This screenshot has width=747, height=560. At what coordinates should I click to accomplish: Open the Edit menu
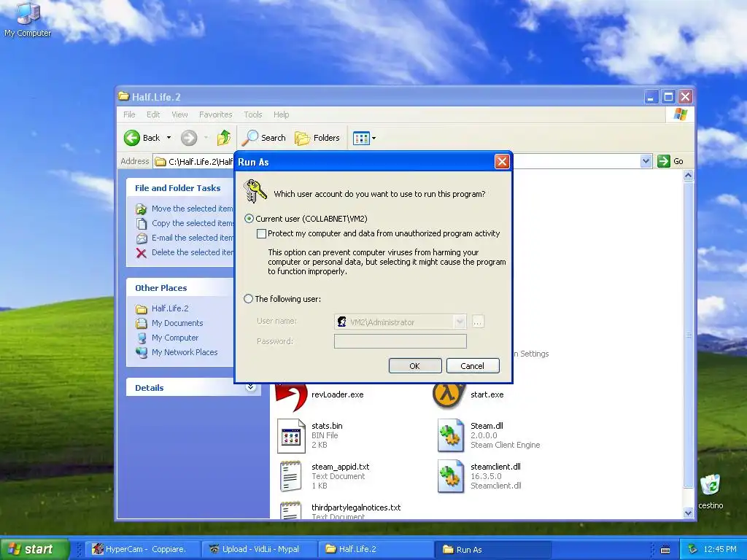[x=153, y=114]
